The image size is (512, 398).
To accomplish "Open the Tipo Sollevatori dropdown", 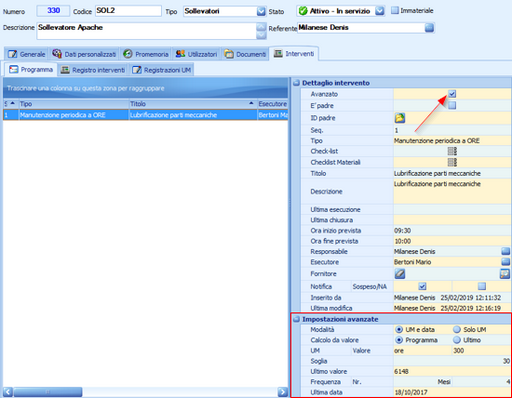I will click(261, 11).
